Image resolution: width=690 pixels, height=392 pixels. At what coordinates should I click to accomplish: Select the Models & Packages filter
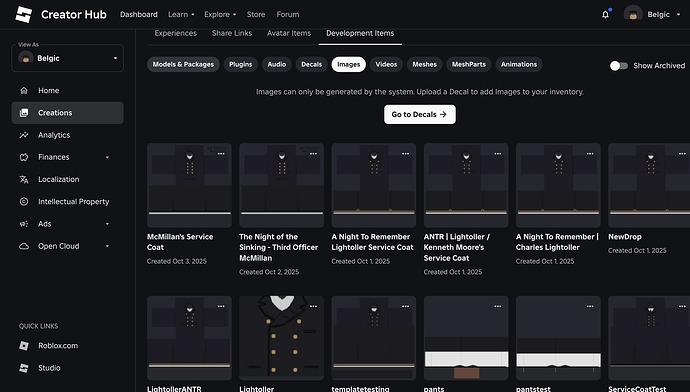pos(183,64)
